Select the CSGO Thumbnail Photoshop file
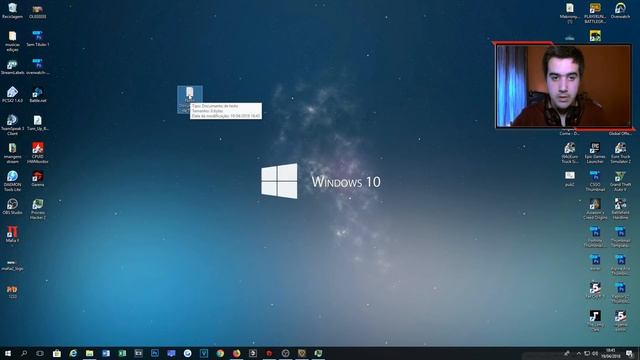The width and height of the screenshot is (640, 360). tap(595, 181)
